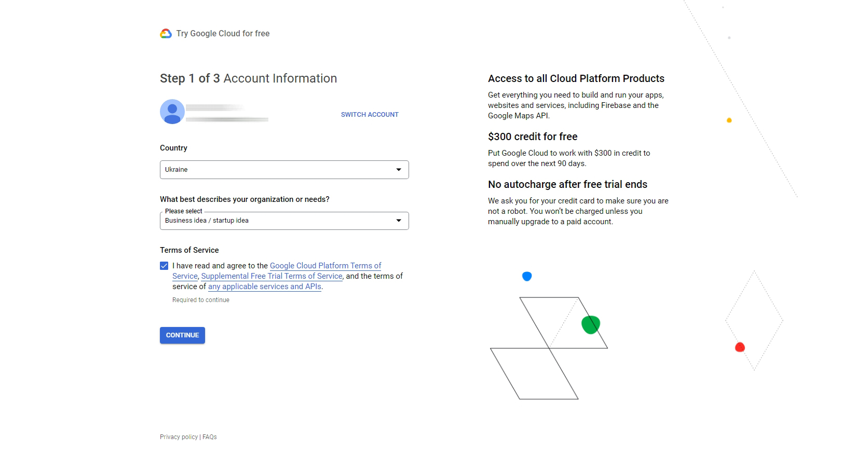Click the Terms of Service section label
Image resolution: width=868 pixels, height=450 pixels.
[189, 250]
